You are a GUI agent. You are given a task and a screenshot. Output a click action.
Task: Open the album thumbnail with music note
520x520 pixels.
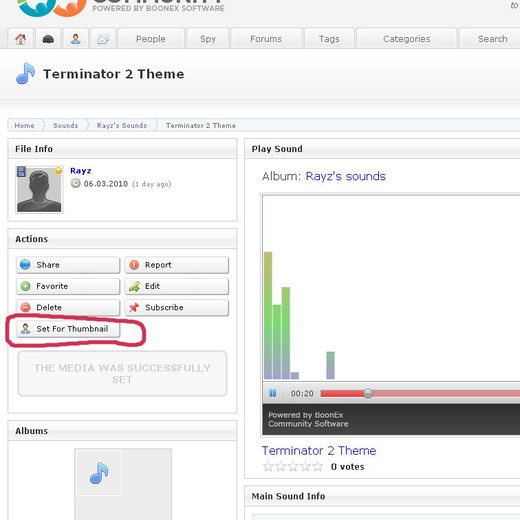(x=99, y=473)
